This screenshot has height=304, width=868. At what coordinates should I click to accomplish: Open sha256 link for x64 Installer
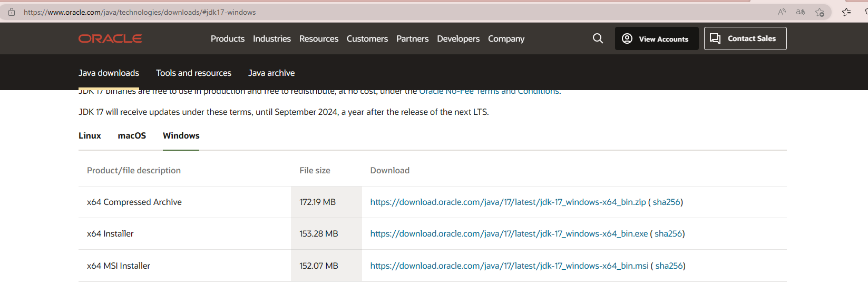668,233
